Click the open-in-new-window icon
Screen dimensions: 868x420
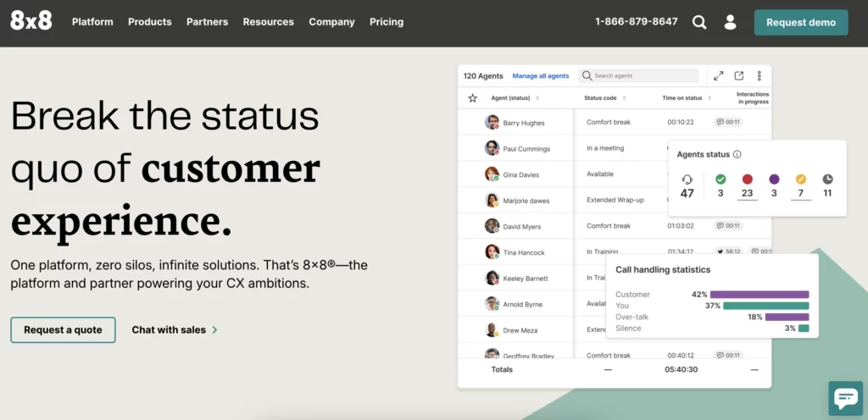tap(739, 75)
